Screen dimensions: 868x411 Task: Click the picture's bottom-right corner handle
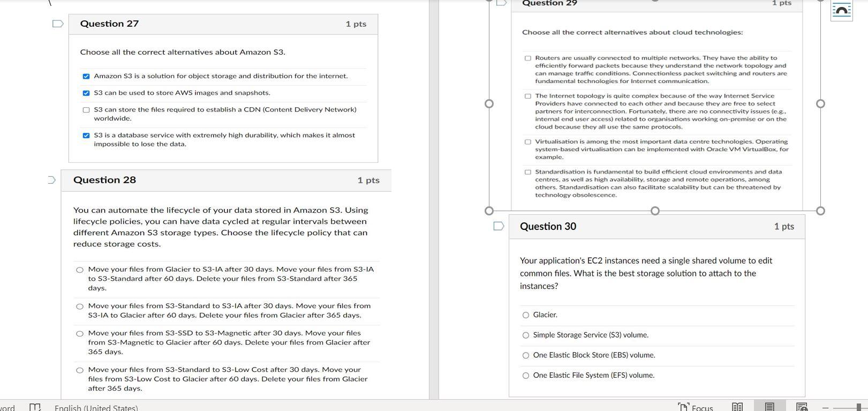[820, 211]
